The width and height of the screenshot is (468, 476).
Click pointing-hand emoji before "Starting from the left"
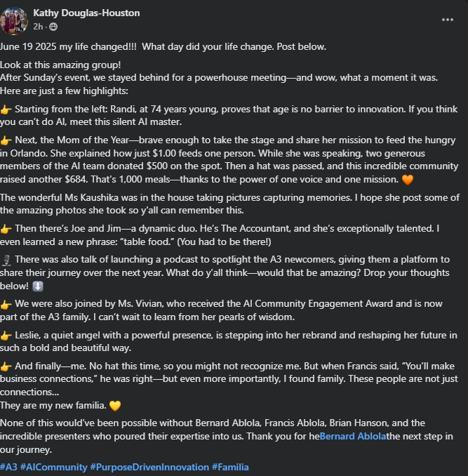6,110
